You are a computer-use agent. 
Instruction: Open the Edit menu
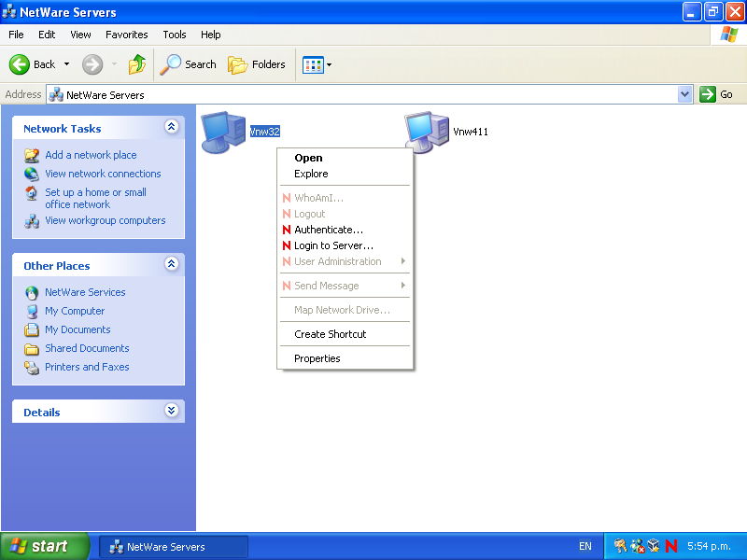coord(47,35)
